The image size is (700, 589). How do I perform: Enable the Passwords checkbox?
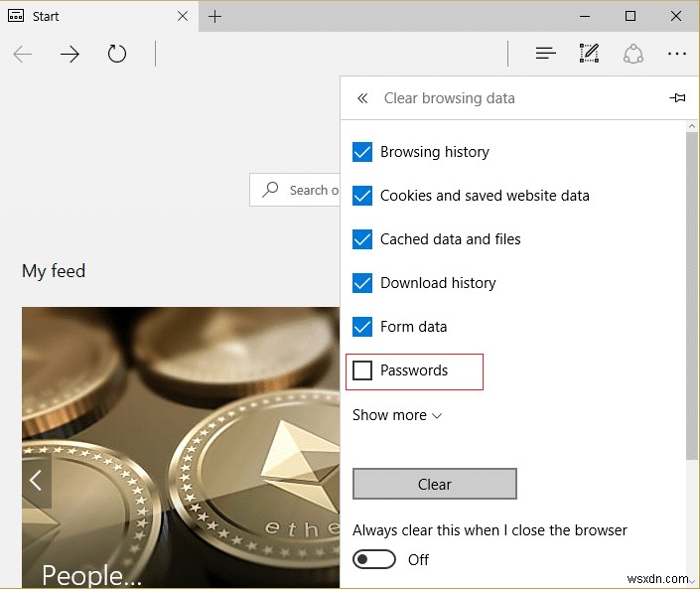click(x=362, y=370)
